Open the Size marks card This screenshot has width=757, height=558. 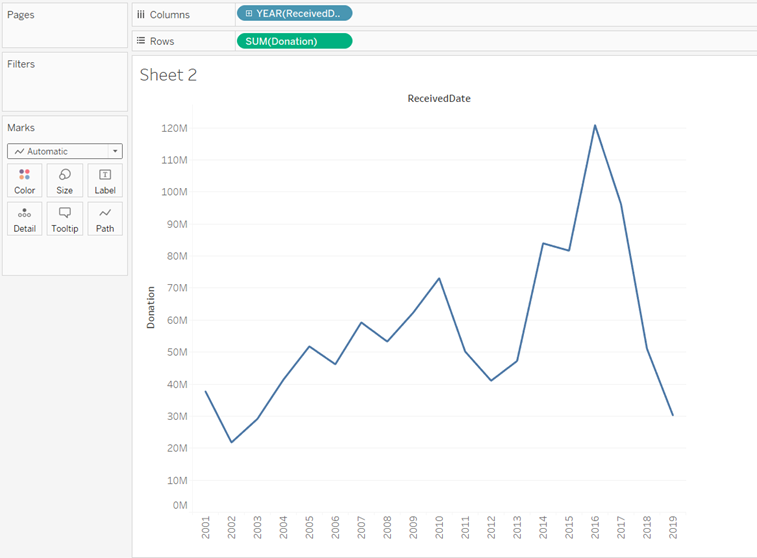point(65,181)
